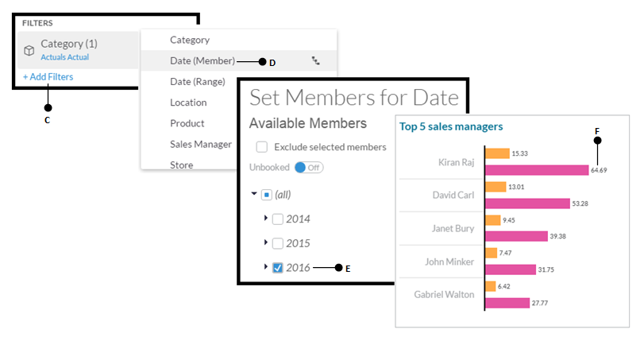Click the + Add Filters link

point(48,76)
